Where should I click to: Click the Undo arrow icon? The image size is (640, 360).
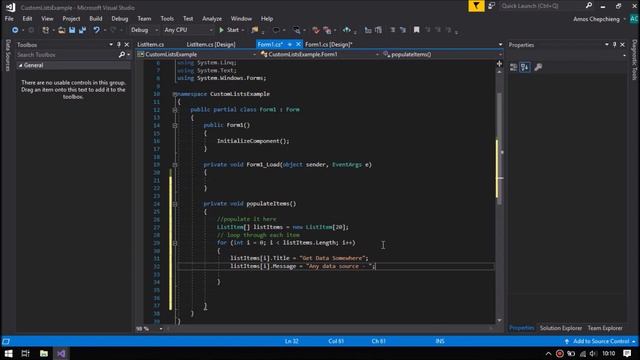coord(96,30)
